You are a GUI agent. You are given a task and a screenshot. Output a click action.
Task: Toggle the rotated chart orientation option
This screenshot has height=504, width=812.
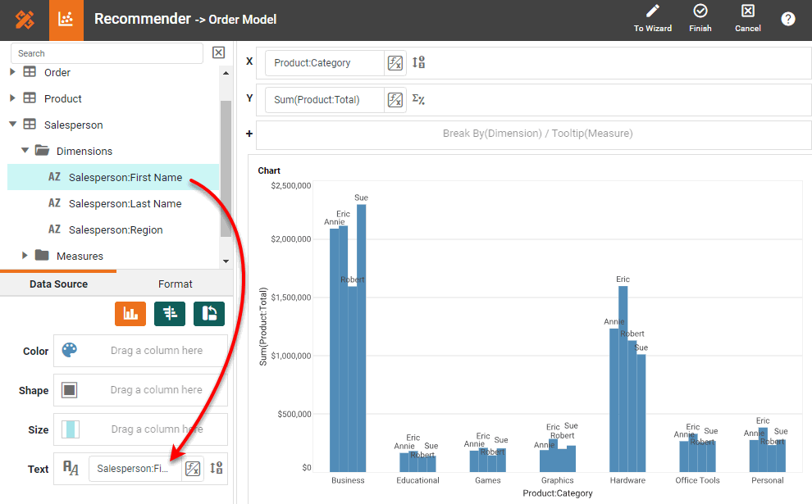tap(208, 314)
